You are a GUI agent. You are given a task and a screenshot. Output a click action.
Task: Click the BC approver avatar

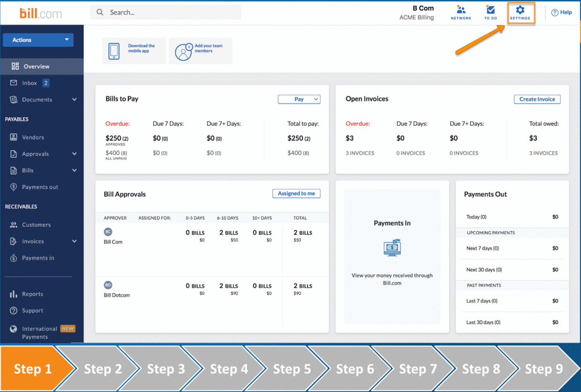(108, 232)
